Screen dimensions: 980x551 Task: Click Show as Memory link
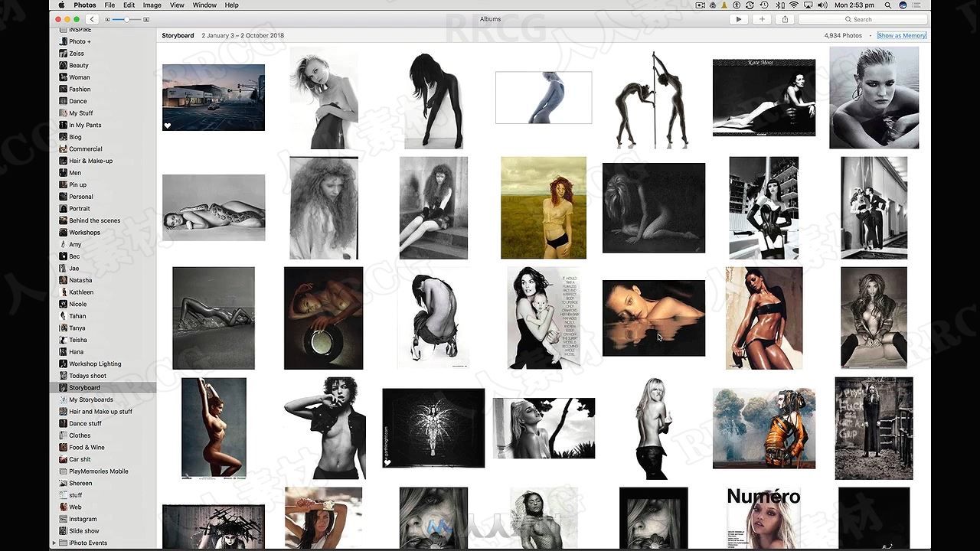click(902, 36)
